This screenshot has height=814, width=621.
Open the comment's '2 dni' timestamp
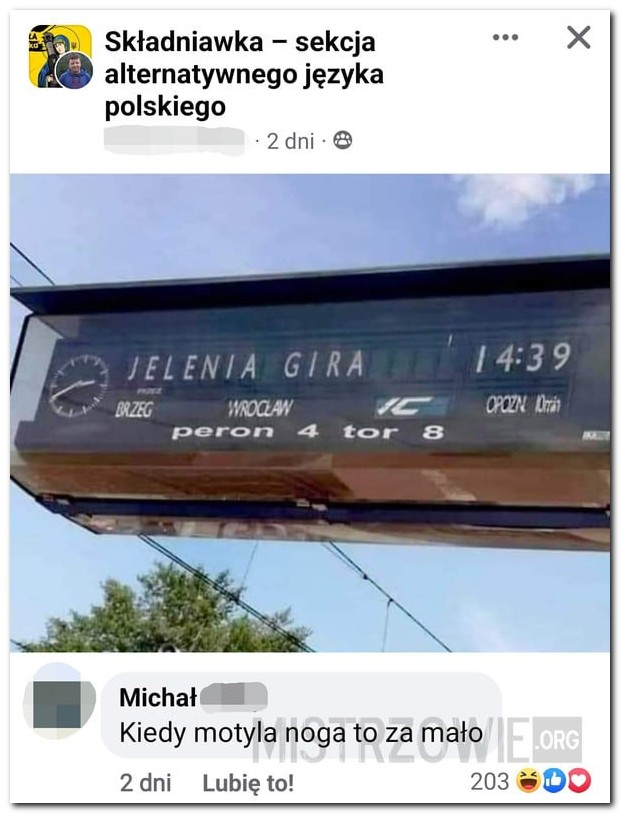point(145,783)
